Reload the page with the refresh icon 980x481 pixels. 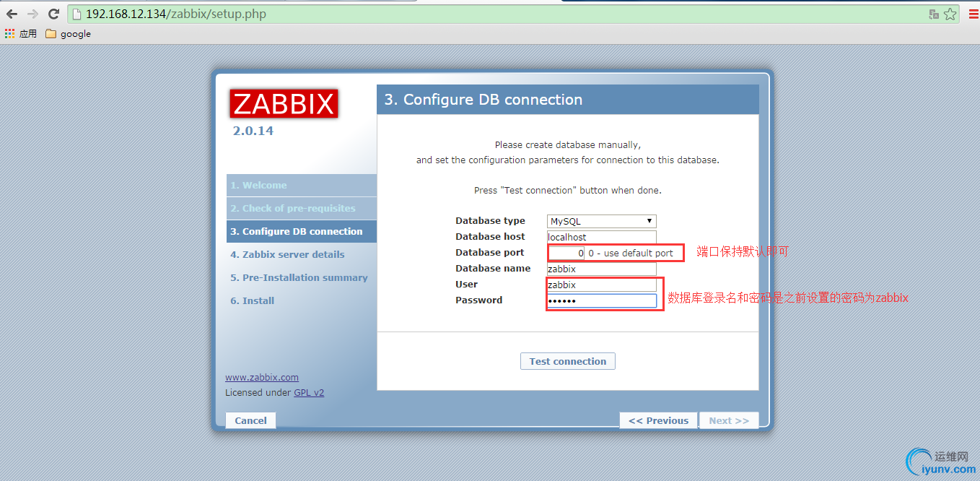pyautogui.click(x=53, y=14)
